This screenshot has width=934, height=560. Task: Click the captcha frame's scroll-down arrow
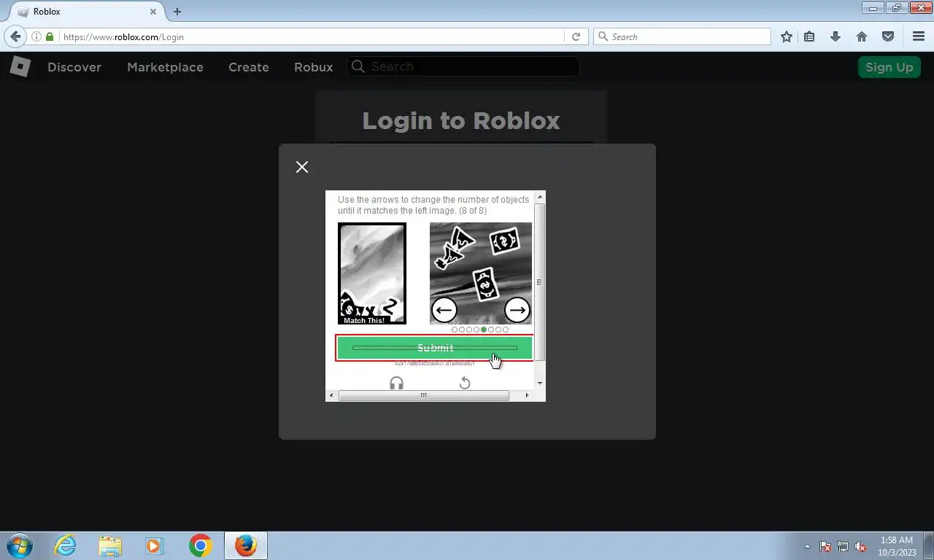pos(540,383)
